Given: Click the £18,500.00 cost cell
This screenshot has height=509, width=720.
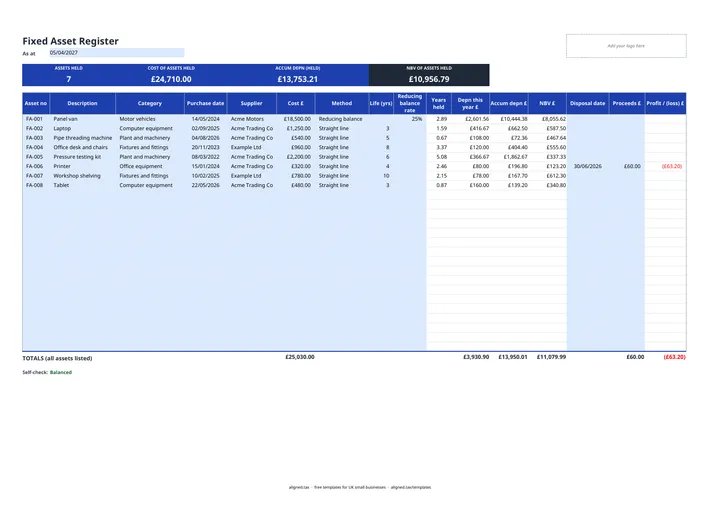Looking at the screenshot, I should pos(296,119).
